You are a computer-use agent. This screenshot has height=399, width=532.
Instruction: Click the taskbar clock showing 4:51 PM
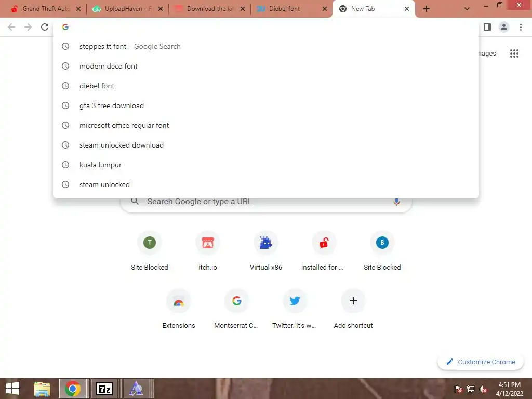[x=509, y=389]
